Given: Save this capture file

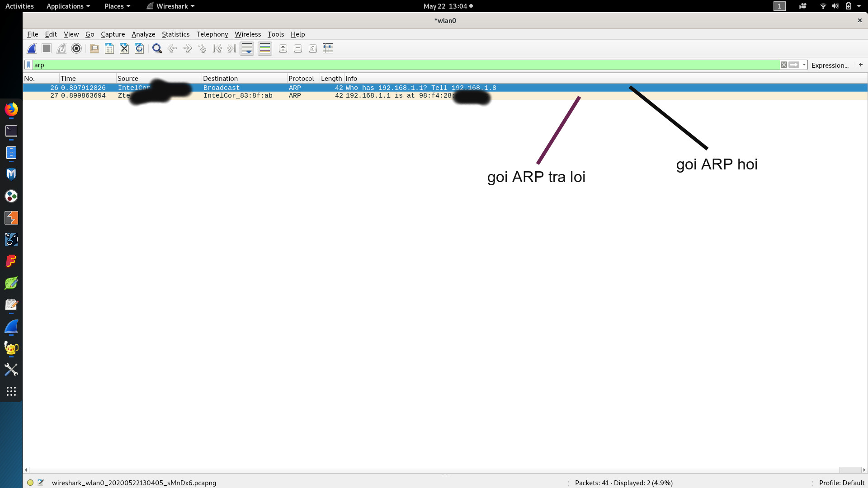Looking at the screenshot, I should tap(109, 48).
